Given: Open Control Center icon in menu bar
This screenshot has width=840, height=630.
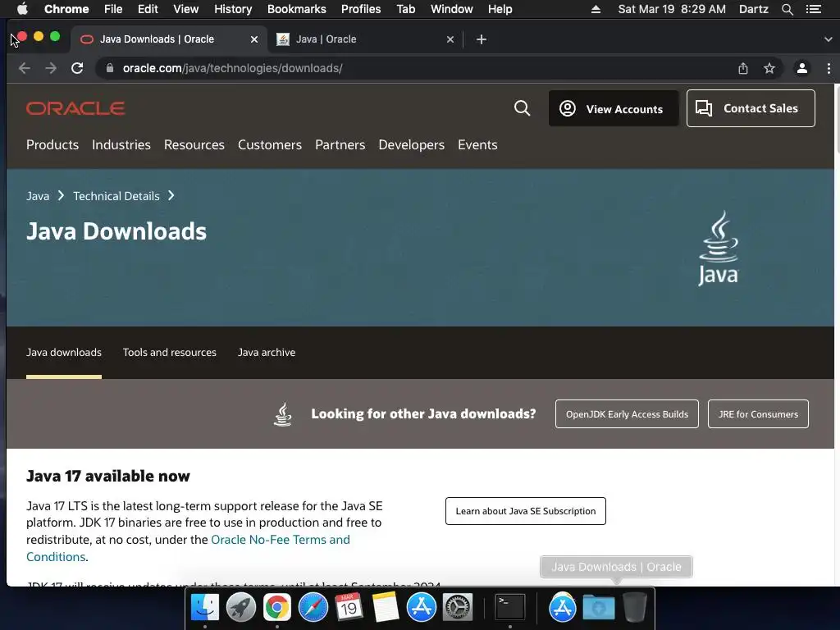Looking at the screenshot, I should coord(813,9).
